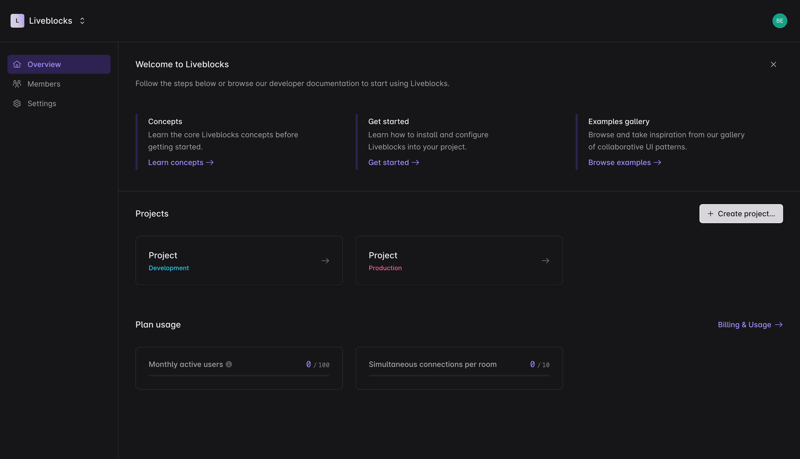
Task: Click the 0 / 100 usage value
Action: tap(317, 364)
